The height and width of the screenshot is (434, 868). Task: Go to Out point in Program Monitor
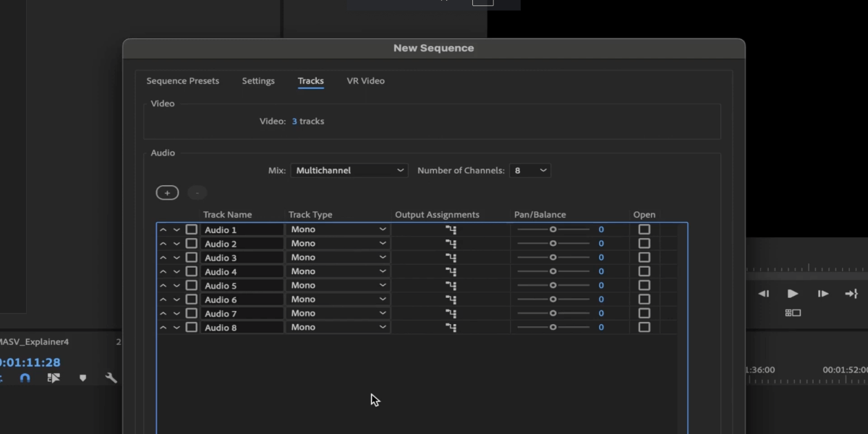click(x=851, y=294)
